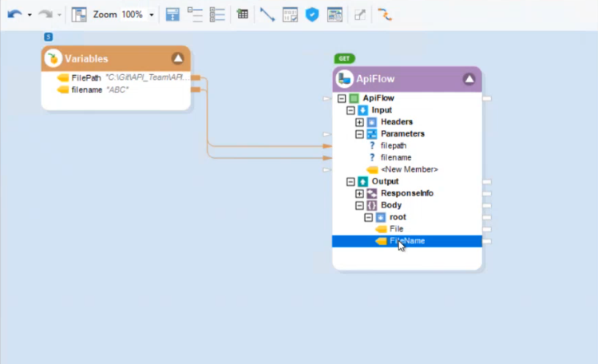Click the Output node's right-side port

pos(487,182)
